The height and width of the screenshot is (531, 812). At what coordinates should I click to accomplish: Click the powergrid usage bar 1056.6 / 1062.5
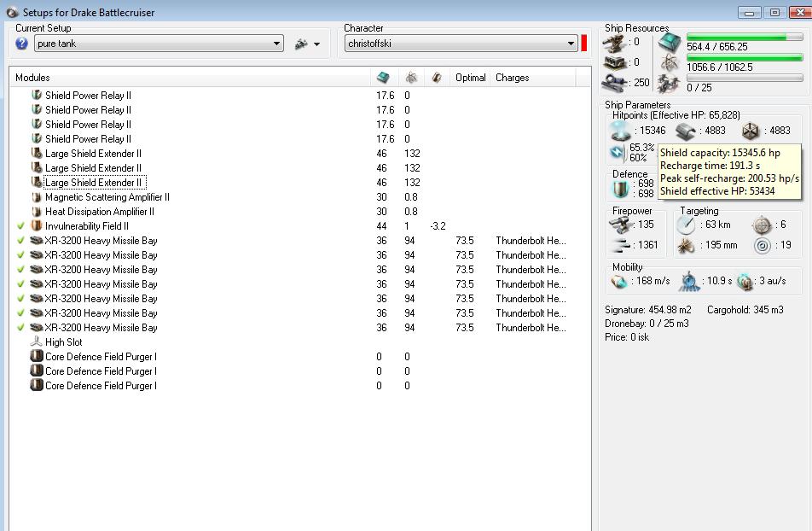744,57
